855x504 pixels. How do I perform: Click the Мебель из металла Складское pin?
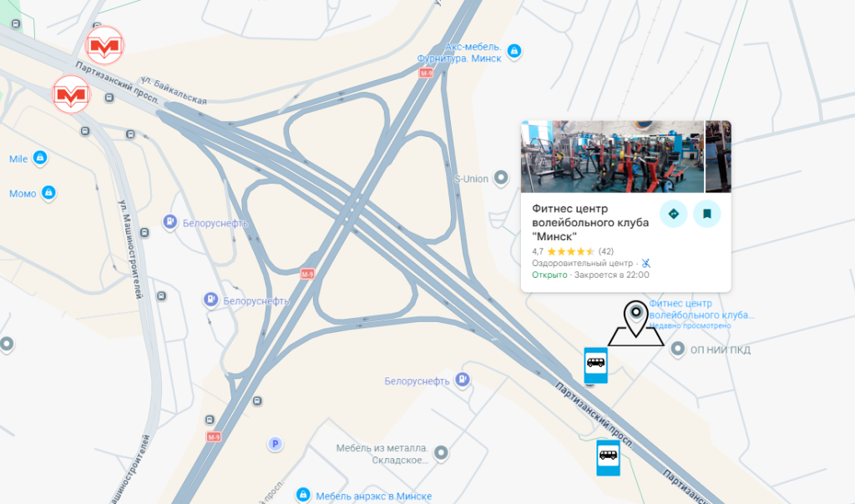click(x=441, y=453)
